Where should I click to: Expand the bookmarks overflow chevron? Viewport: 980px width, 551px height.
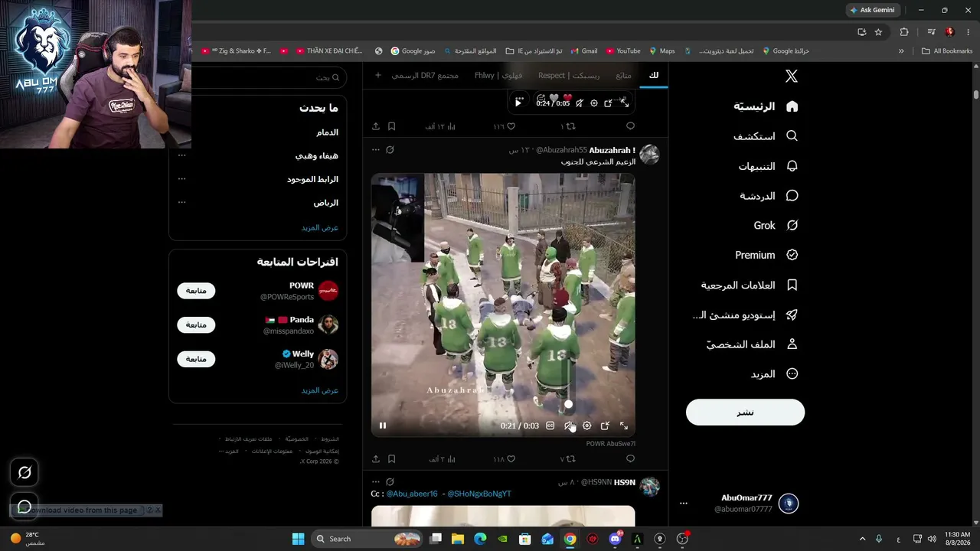(901, 51)
